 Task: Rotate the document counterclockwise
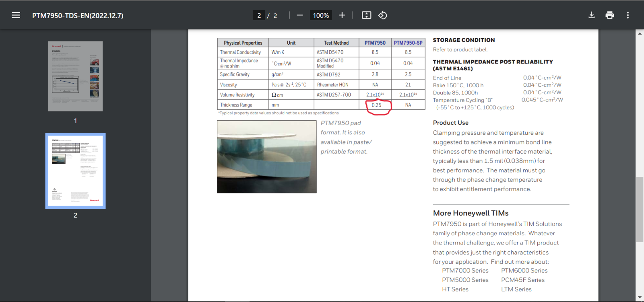coord(383,15)
